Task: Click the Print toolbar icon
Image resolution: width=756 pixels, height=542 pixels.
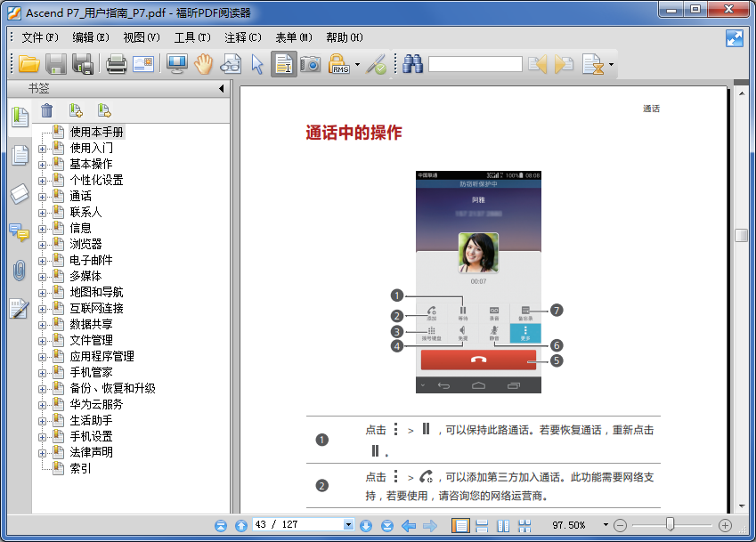Action: pyautogui.click(x=116, y=64)
